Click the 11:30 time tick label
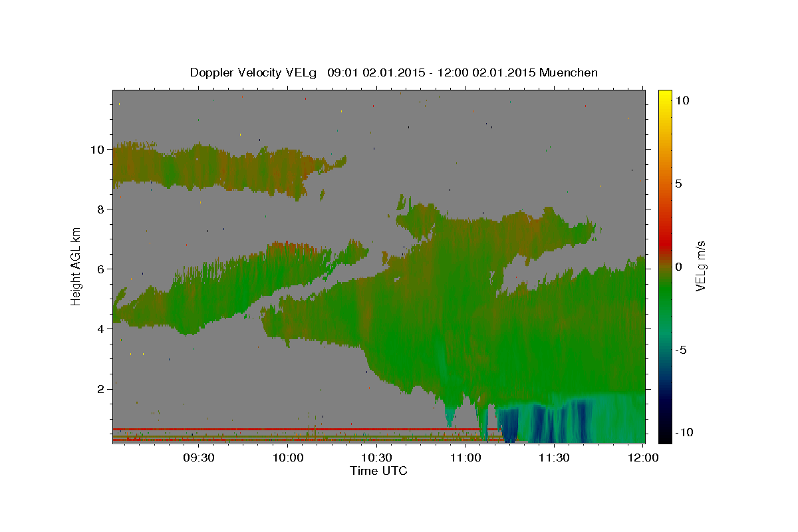 (554, 458)
